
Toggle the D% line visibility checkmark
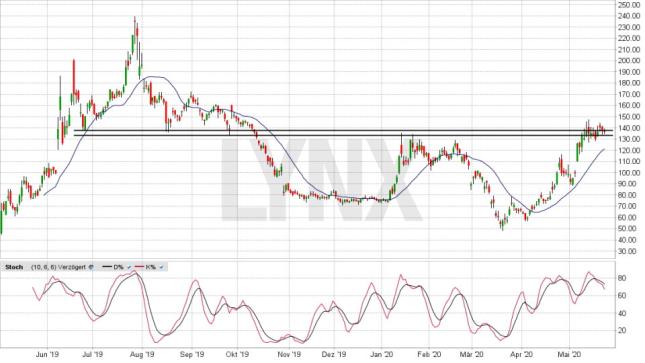pos(130,267)
